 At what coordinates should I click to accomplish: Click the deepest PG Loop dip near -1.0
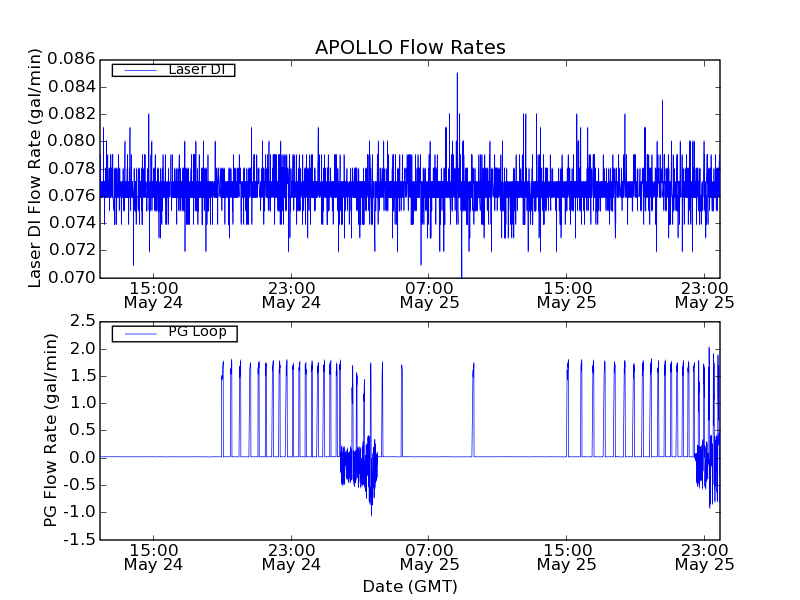pyautogui.click(x=372, y=512)
